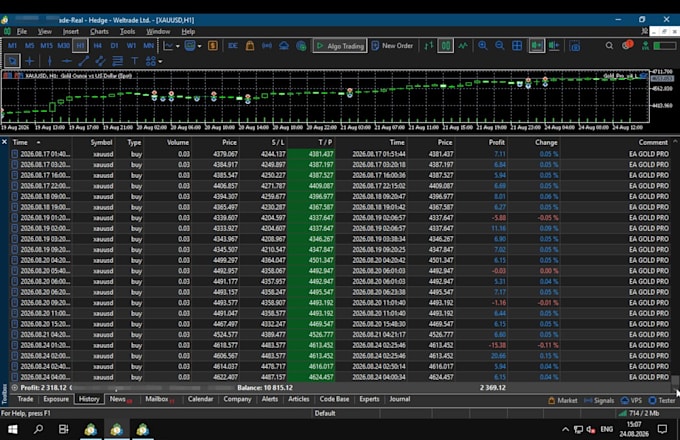Open the Tools menu
The height and width of the screenshot is (440, 680).
[127, 31]
